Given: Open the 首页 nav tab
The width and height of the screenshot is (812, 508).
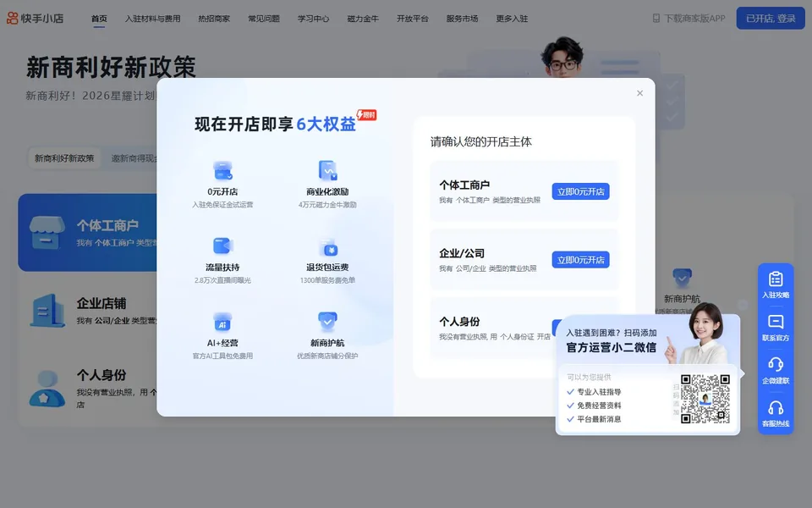Looking at the screenshot, I should [x=99, y=19].
